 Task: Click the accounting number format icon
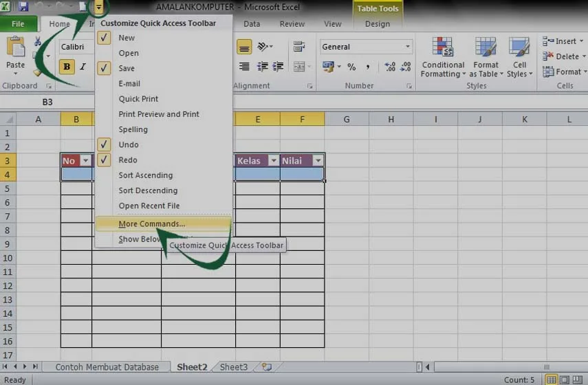(x=328, y=67)
